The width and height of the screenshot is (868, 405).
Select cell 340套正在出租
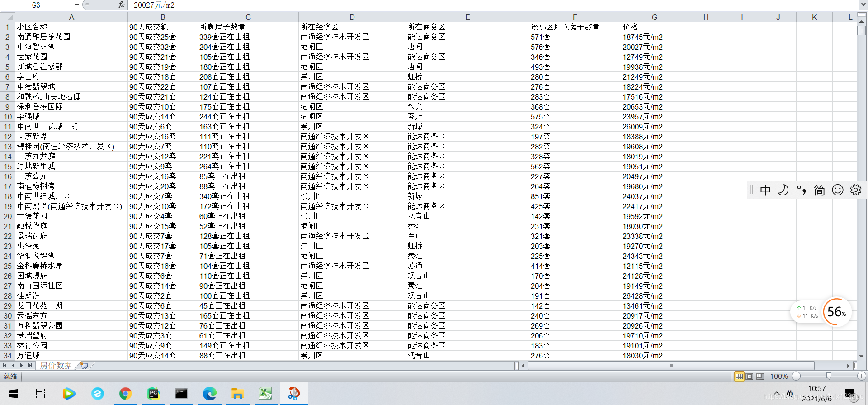click(248, 196)
